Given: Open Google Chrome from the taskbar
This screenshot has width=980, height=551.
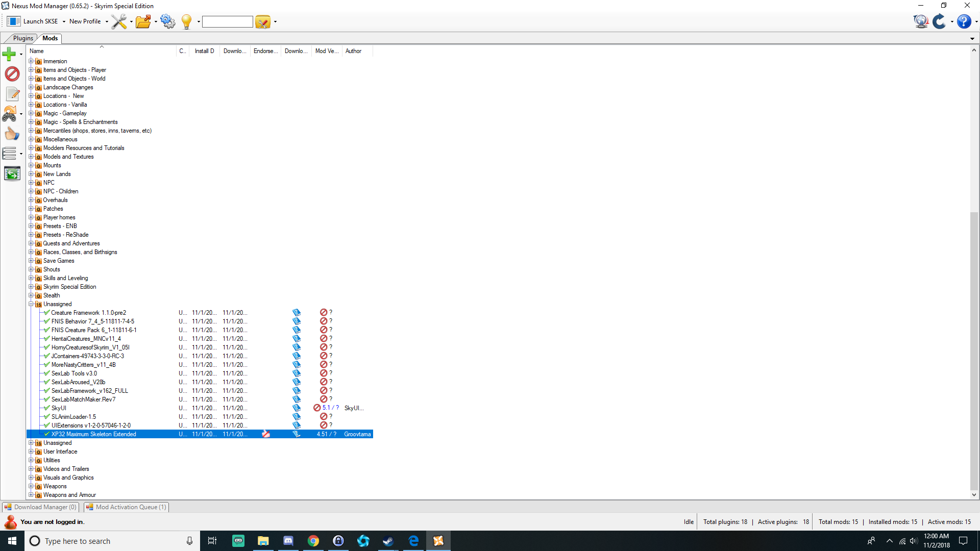Looking at the screenshot, I should tap(313, 541).
